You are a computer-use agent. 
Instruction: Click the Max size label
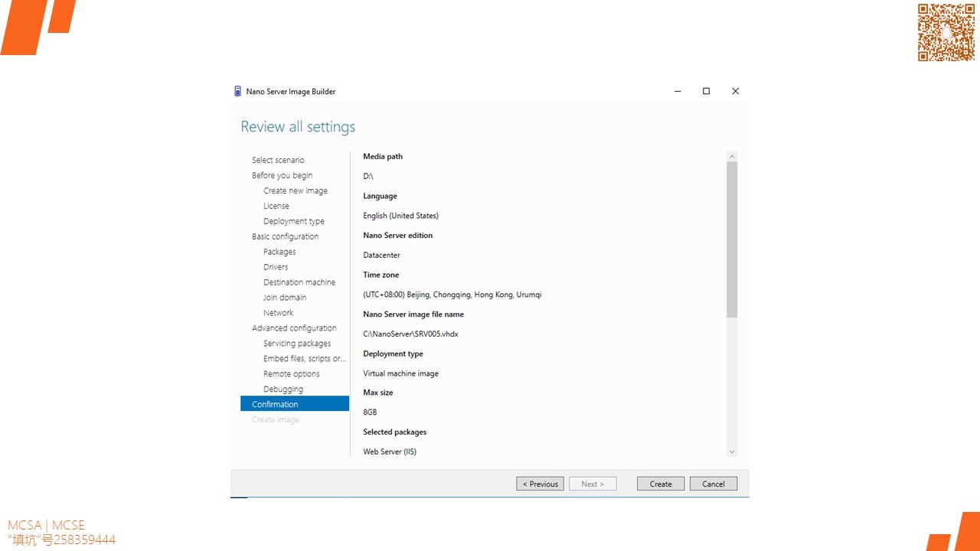pos(377,393)
